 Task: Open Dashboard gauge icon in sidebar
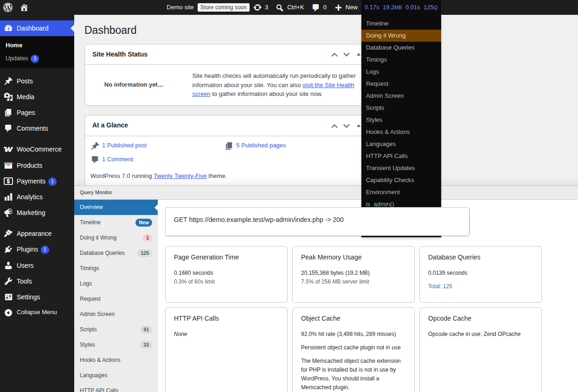pyautogui.click(x=8, y=28)
